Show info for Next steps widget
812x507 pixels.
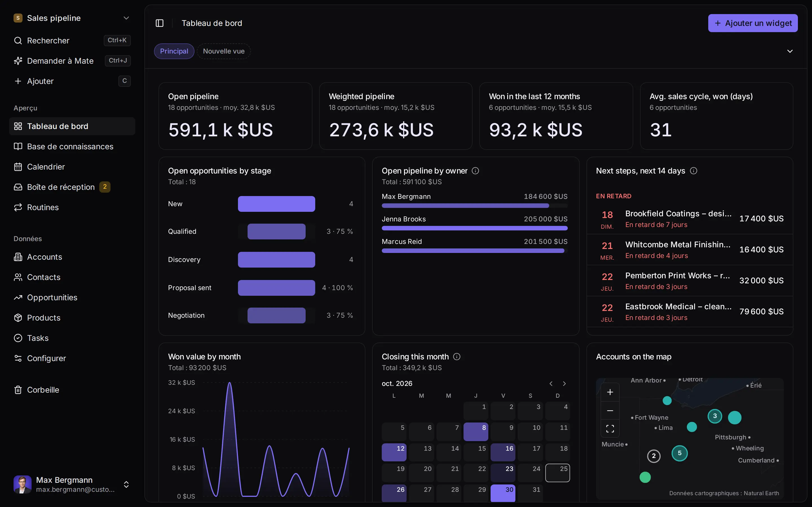[x=693, y=171]
